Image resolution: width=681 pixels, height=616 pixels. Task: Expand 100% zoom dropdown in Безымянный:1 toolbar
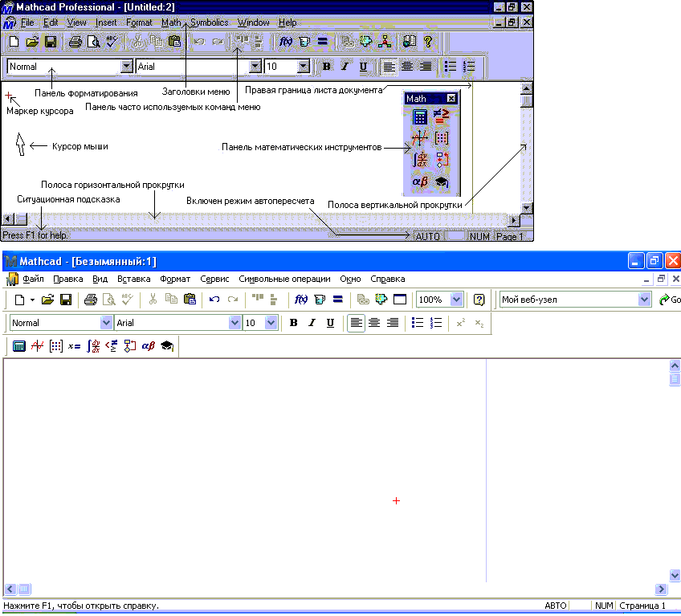[x=456, y=300]
